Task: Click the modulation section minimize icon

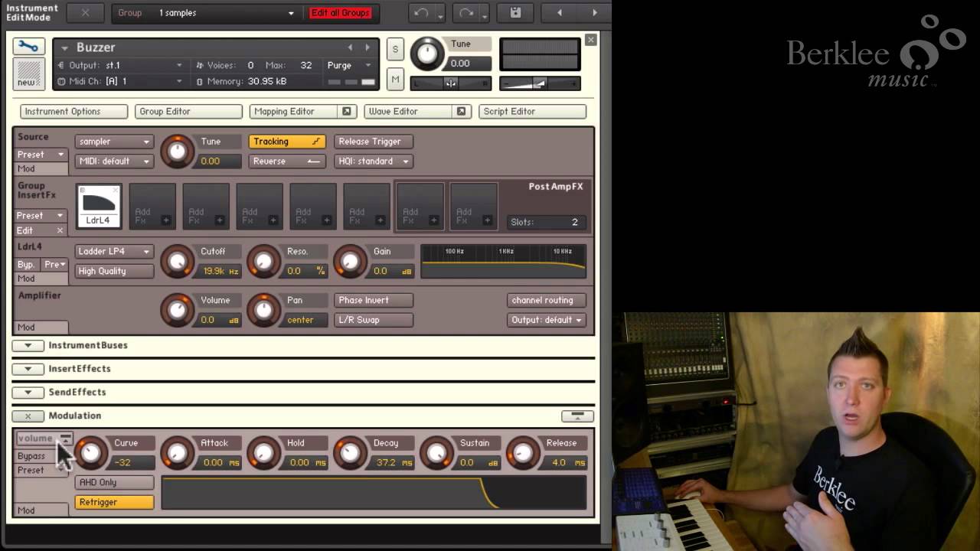Action: point(577,416)
